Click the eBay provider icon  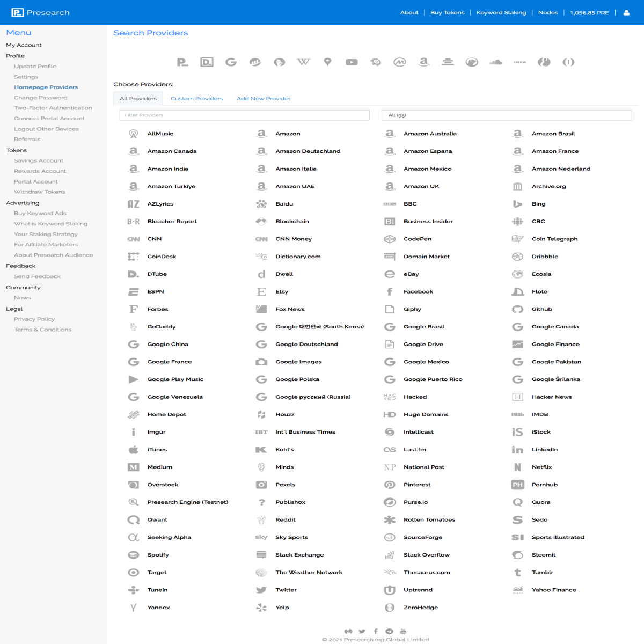(390, 274)
